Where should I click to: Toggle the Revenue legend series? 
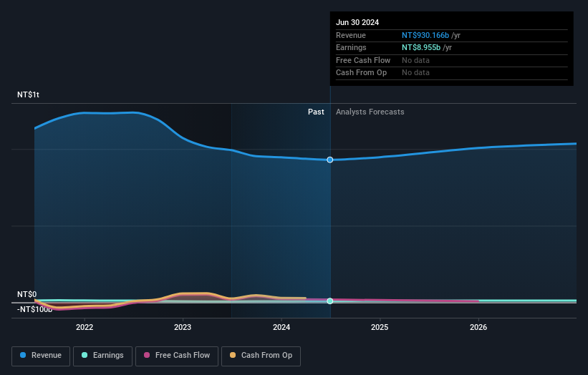(x=41, y=356)
